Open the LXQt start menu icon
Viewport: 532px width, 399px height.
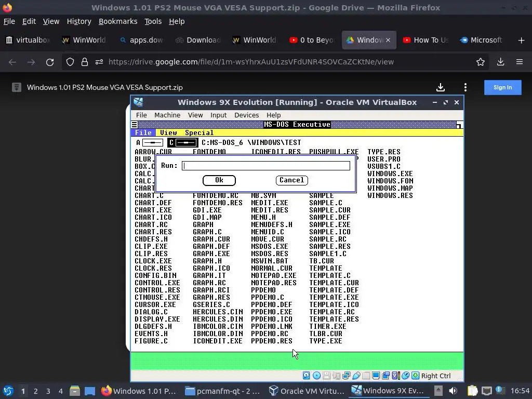pos(8,391)
